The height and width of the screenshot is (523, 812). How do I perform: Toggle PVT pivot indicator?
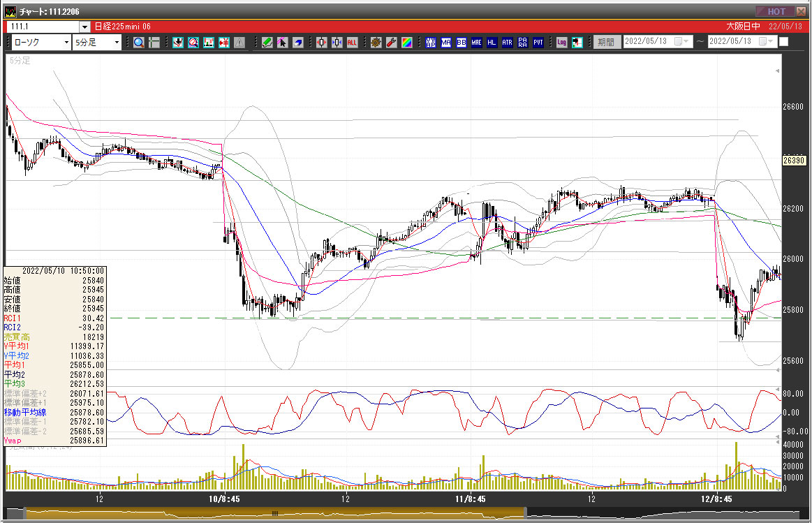[538, 43]
